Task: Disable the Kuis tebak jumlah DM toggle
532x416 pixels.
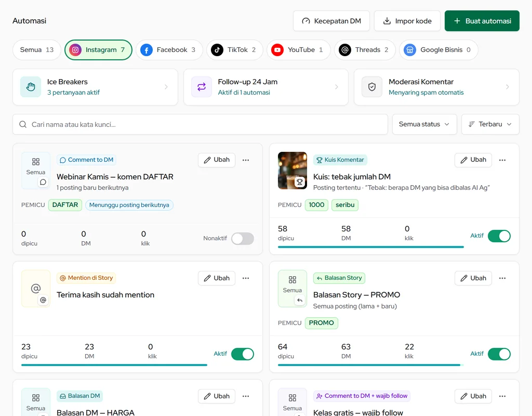Action: coord(499,236)
